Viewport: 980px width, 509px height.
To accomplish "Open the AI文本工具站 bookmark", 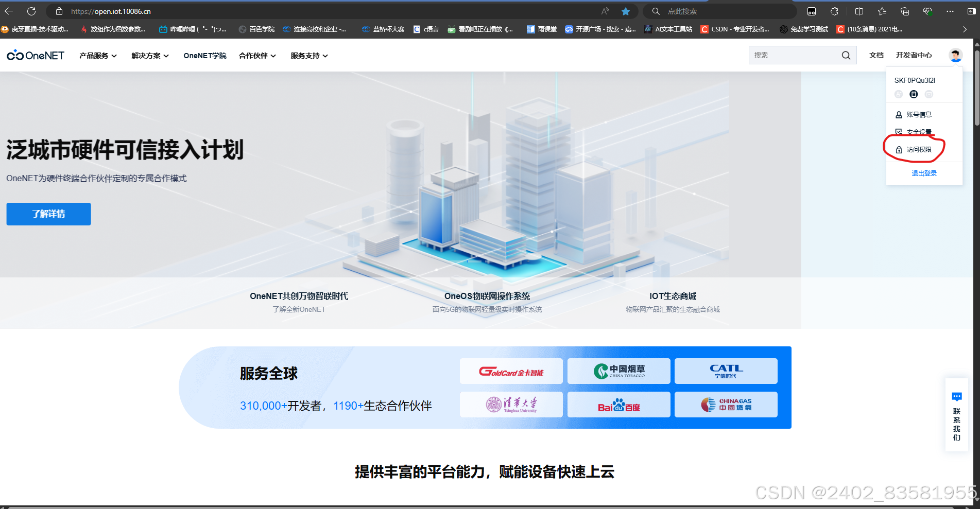I will (668, 29).
